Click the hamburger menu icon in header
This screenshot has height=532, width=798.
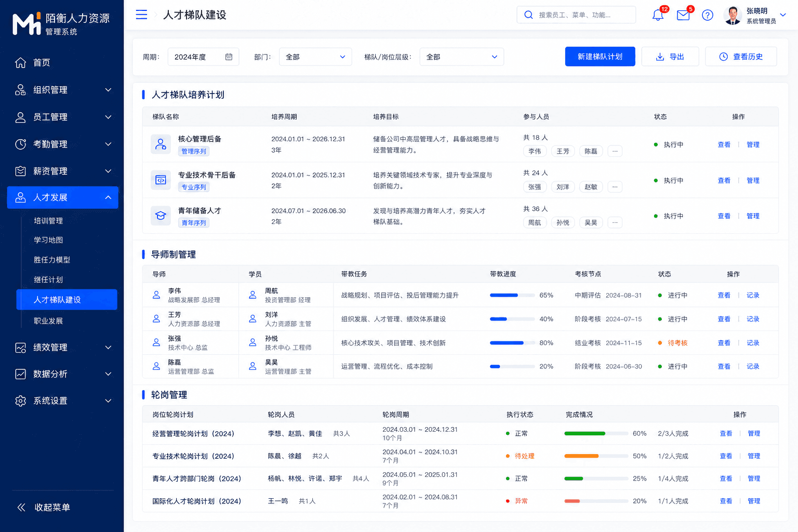(141, 15)
